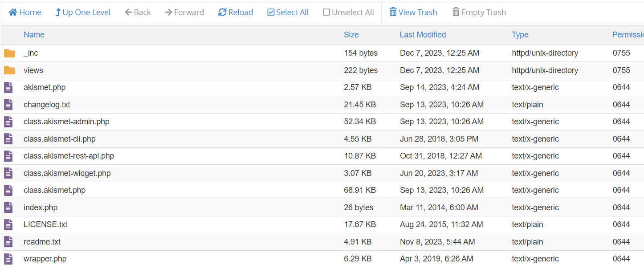
Task: Click the file icon next to akismet.php
Action: (x=8, y=87)
